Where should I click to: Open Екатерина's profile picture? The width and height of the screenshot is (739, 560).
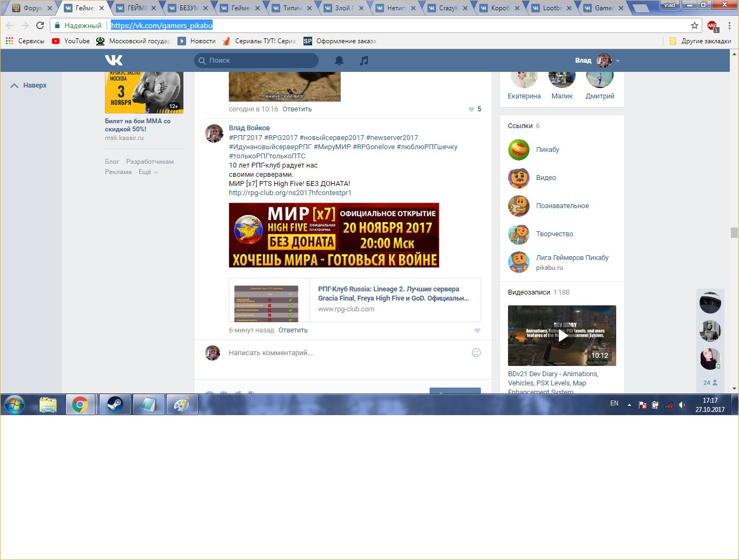click(524, 78)
